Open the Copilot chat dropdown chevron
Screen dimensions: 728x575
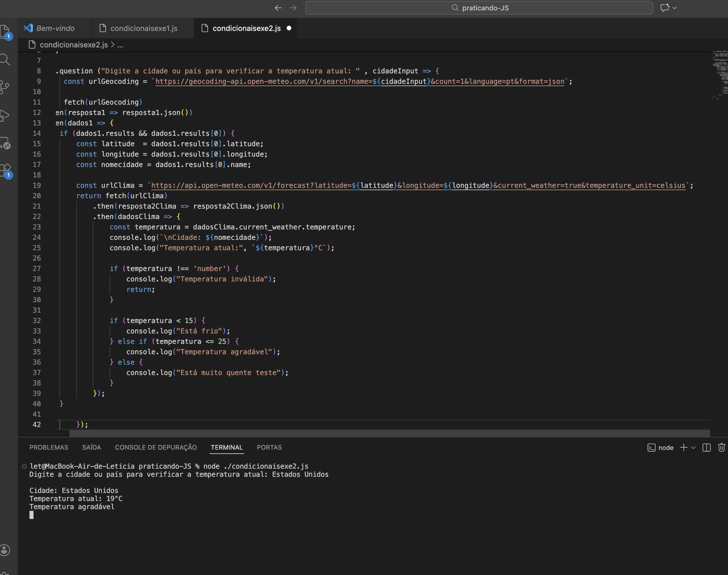coord(675,8)
